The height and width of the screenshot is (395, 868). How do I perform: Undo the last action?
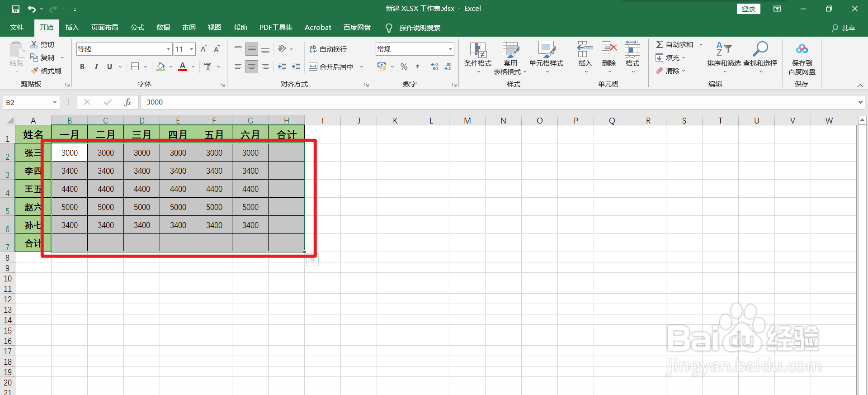coord(32,9)
